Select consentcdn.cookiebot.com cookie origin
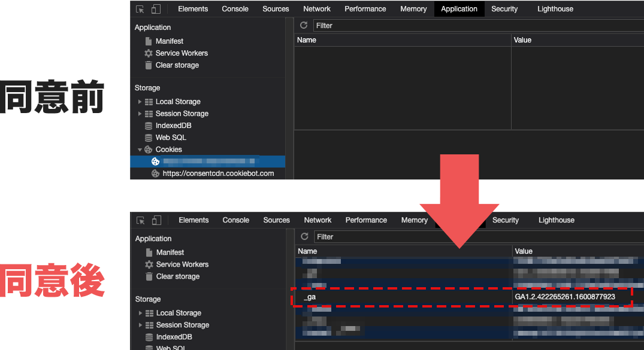 (218, 174)
